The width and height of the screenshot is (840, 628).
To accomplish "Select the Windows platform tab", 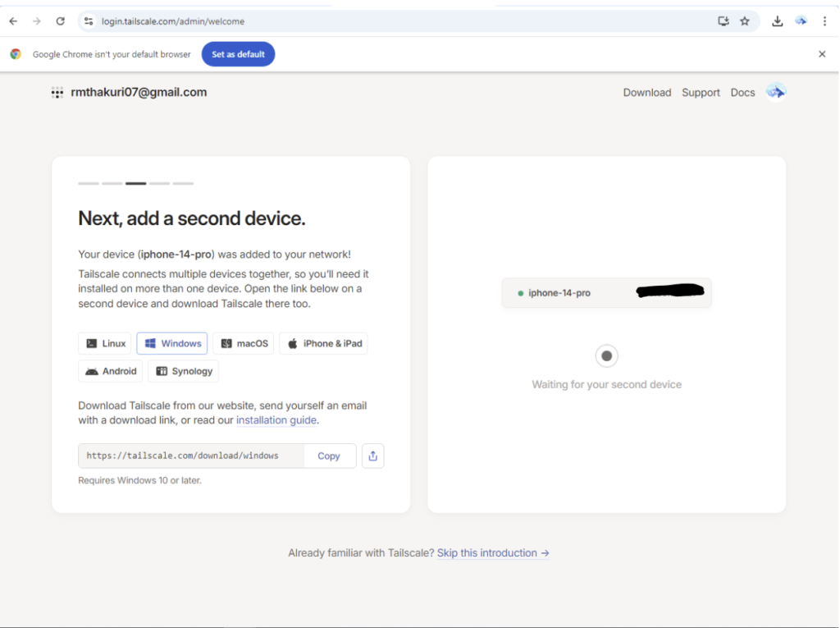I will (x=172, y=343).
